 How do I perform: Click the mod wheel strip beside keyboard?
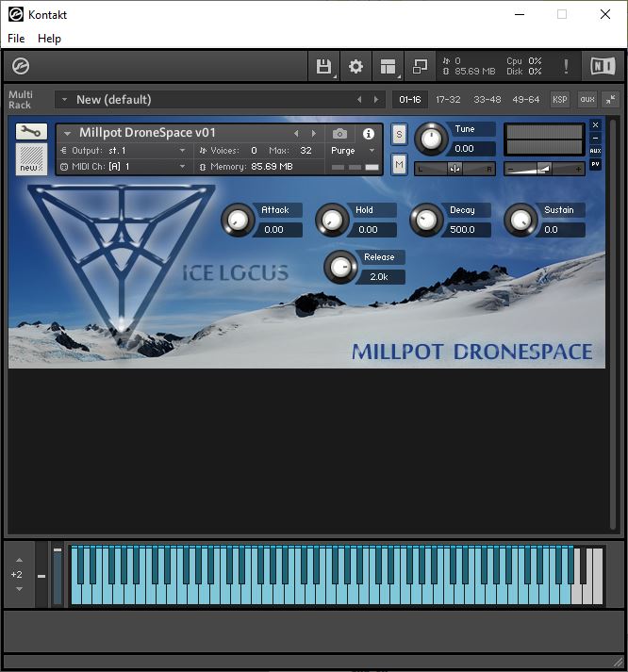(58, 575)
